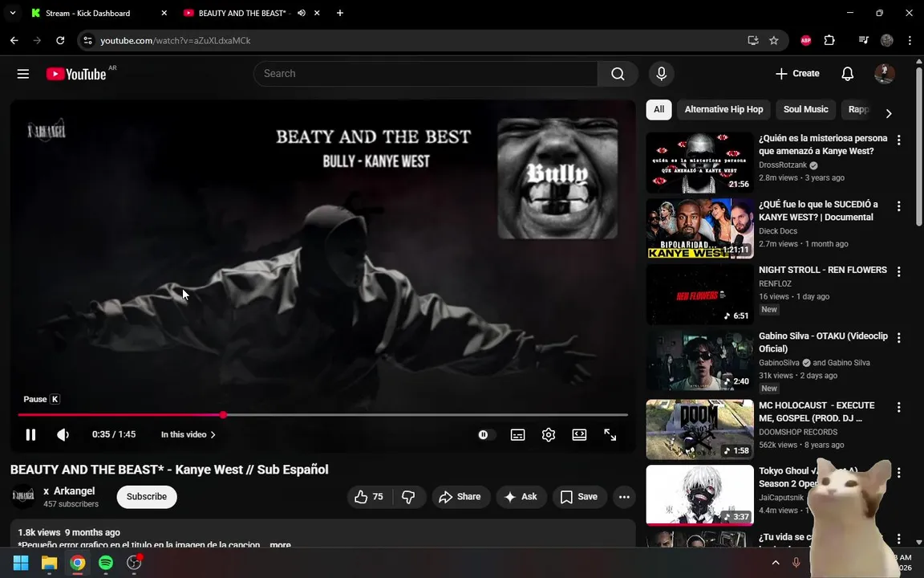
Task: Open the Adblock Plus extension
Action: click(805, 41)
